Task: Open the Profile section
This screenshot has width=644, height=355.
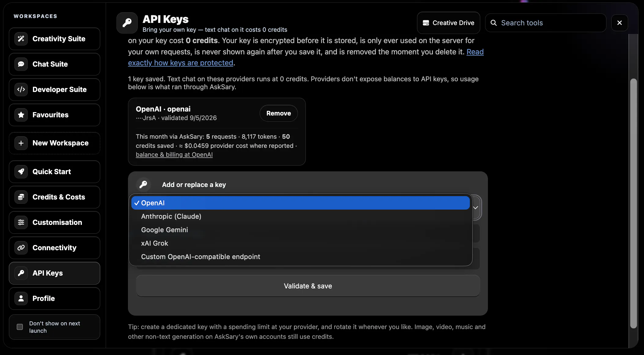Action: click(54, 298)
